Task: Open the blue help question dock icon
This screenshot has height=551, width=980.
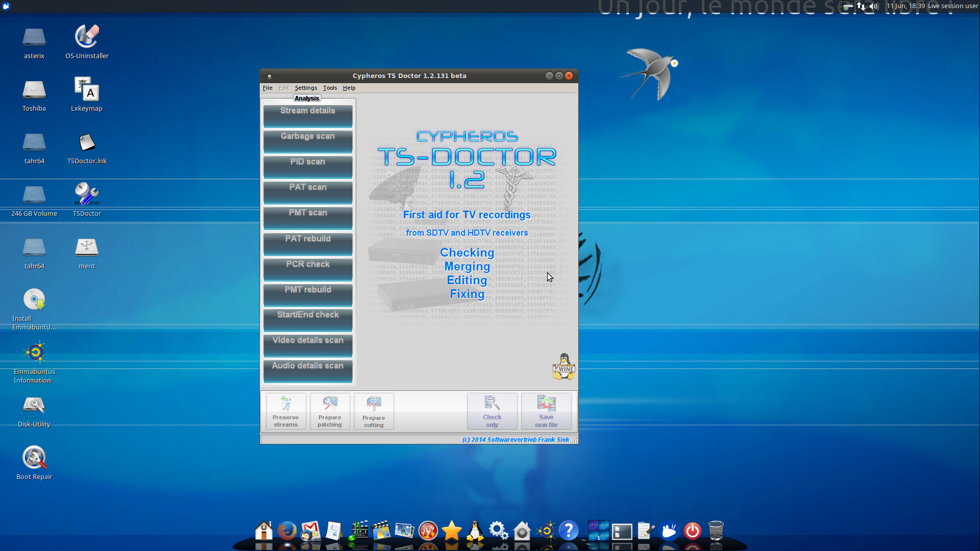Action: [x=569, y=531]
